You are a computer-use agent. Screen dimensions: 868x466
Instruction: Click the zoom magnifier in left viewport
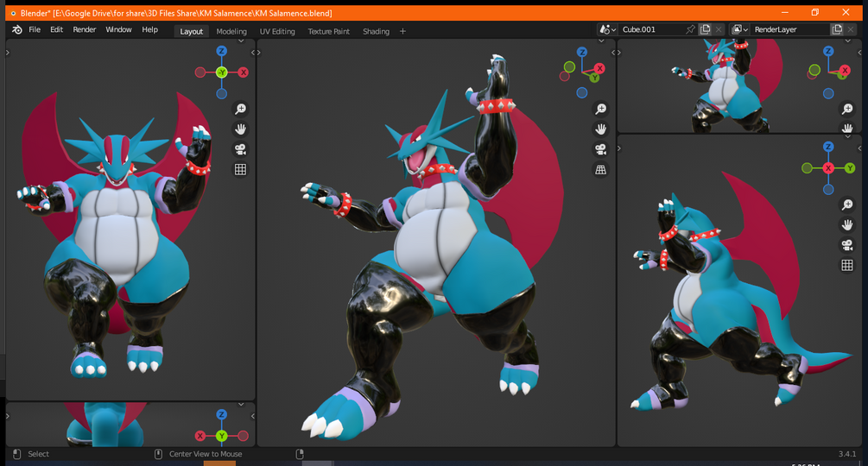pos(240,109)
